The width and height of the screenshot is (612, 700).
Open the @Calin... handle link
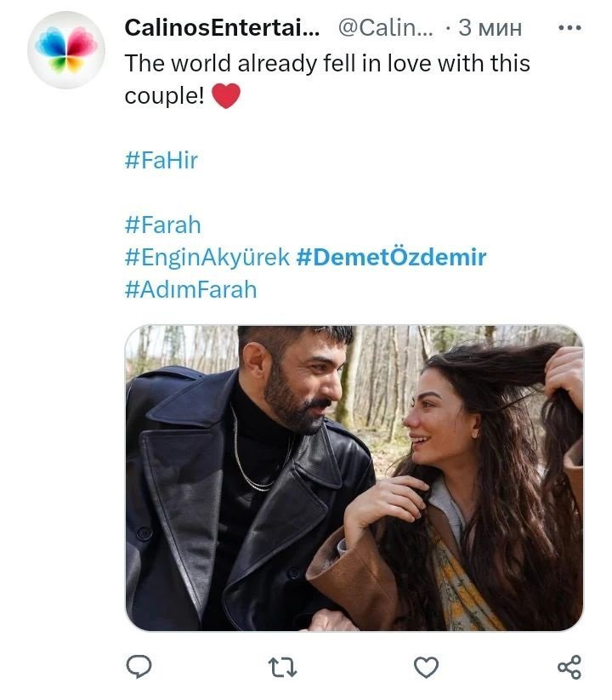click(385, 28)
